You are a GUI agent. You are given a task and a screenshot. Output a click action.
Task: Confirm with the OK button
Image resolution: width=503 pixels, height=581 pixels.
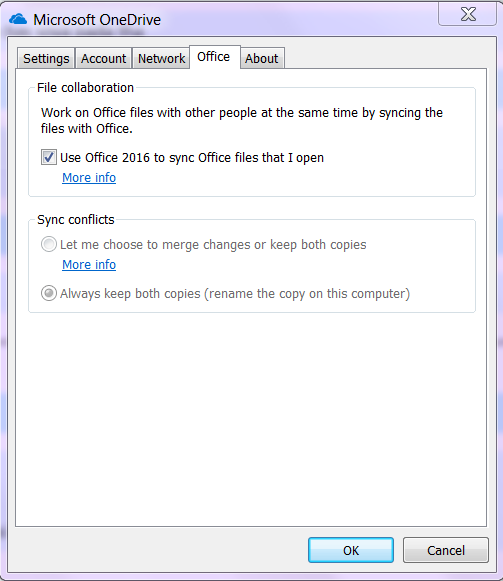[x=351, y=550]
